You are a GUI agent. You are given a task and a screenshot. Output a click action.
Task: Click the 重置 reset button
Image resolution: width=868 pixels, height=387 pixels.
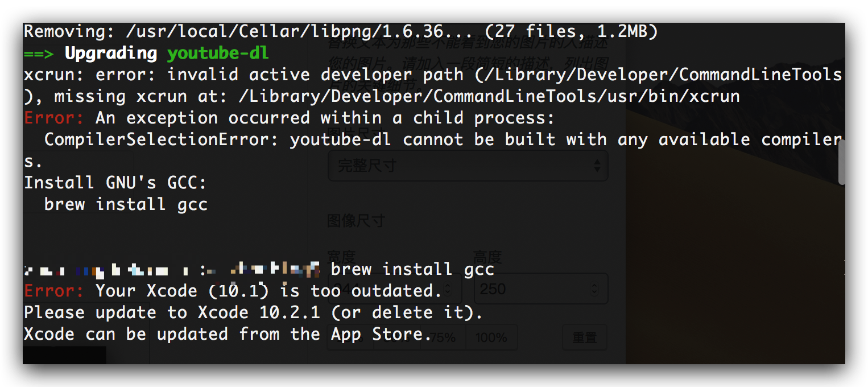(x=584, y=337)
